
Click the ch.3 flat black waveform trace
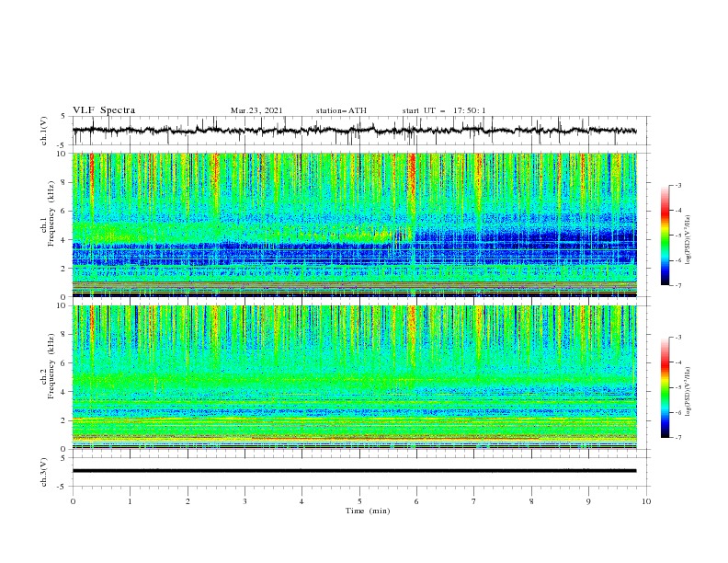[x=354, y=471]
